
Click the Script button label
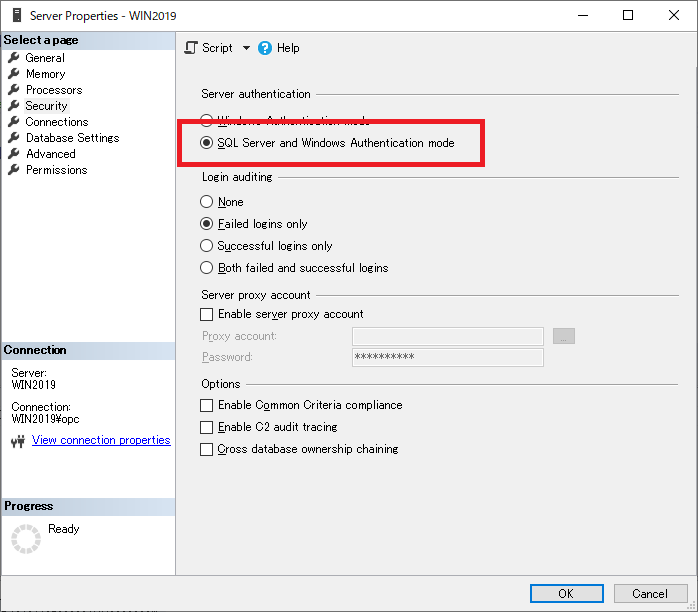pyautogui.click(x=217, y=48)
